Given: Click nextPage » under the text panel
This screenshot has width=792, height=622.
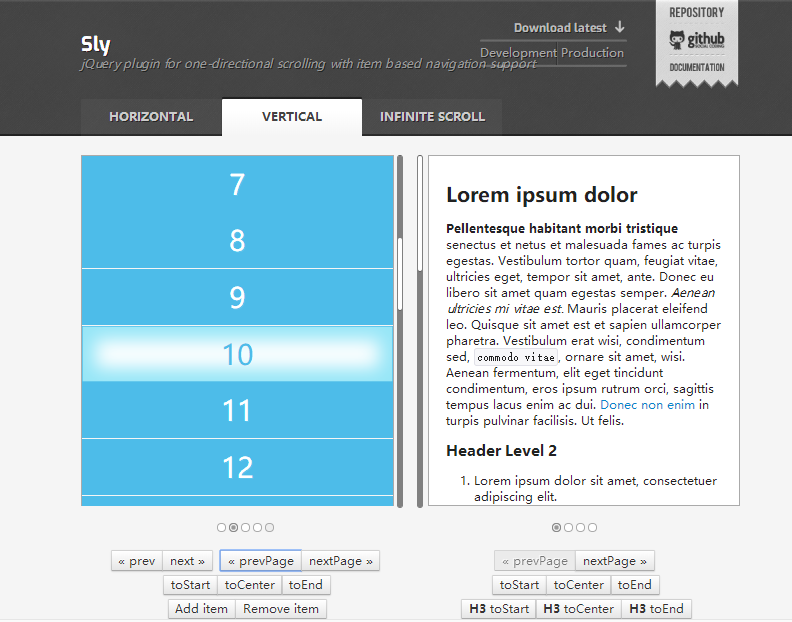Looking at the screenshot, I should (x=615, y=561).
